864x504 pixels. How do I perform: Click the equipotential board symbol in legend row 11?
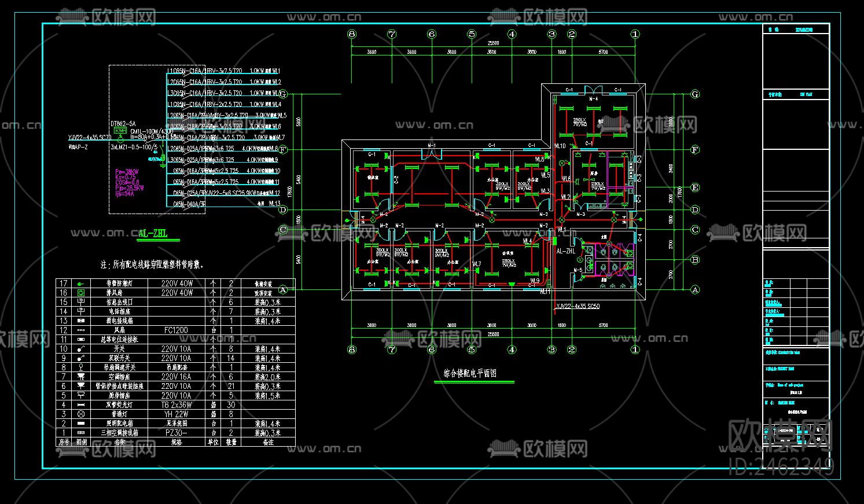[82, 339]
